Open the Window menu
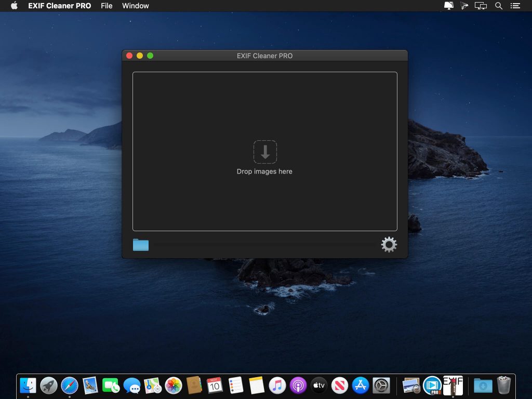This screenshot has height=399, width=532. click(135, 6)
